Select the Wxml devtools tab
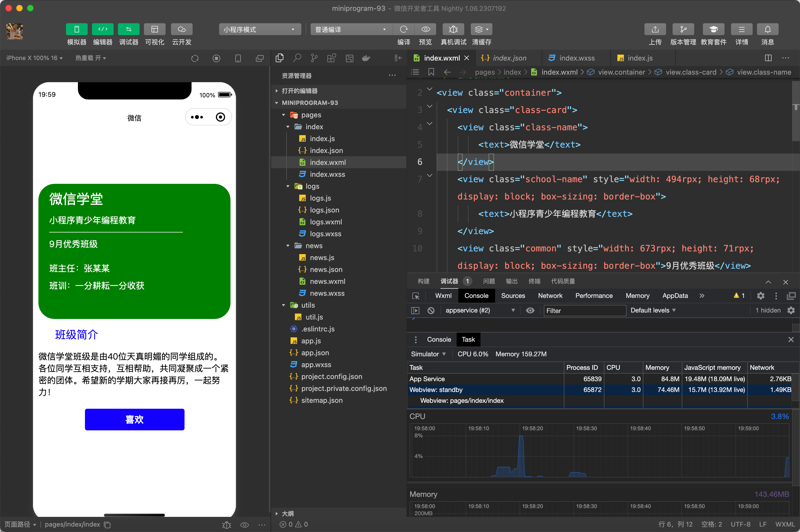 tap(443, 296)
